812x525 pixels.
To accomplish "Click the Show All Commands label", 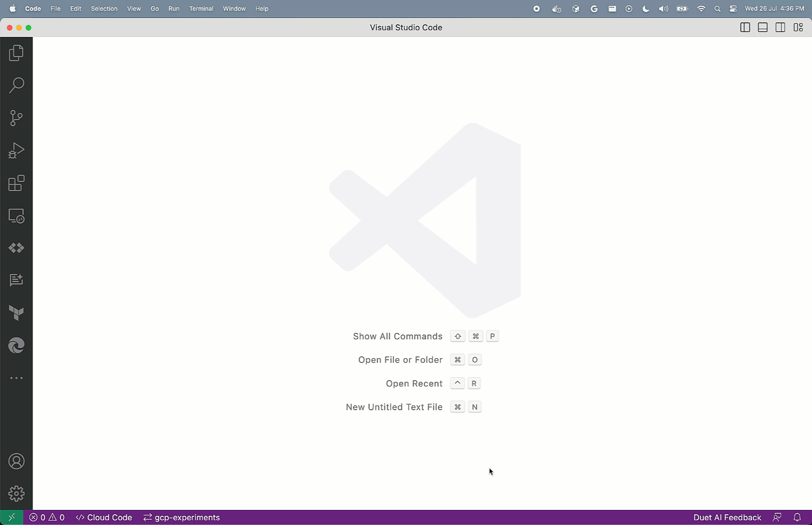I will 397,336.
